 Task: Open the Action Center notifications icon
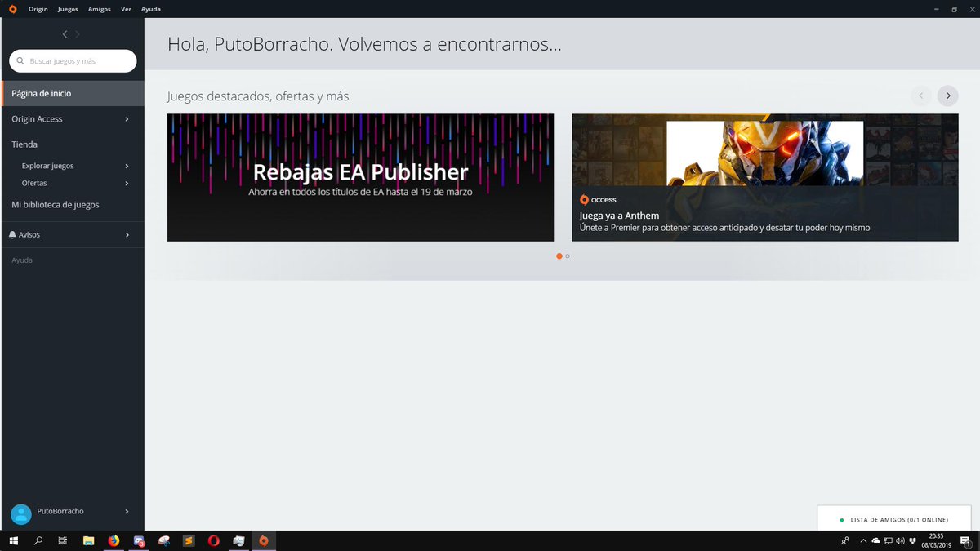tap(965, 540)
